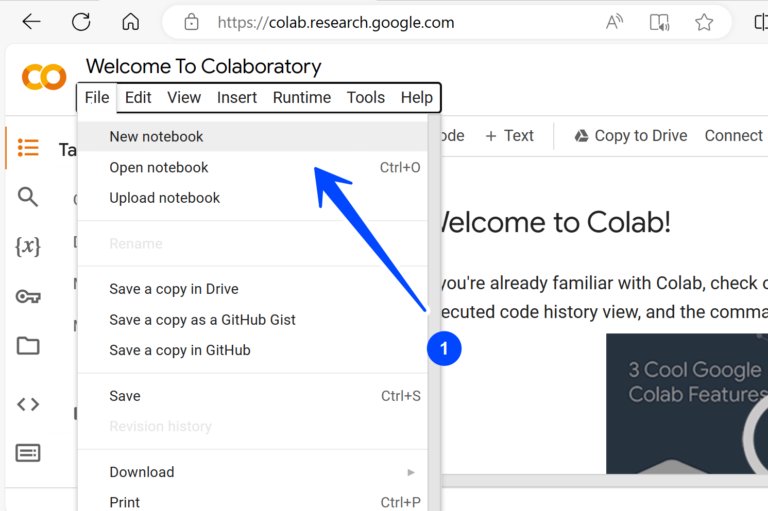Open the Variables panel icon
The width and height of the screenshot is (768, 511).
[x=28, y=246]
